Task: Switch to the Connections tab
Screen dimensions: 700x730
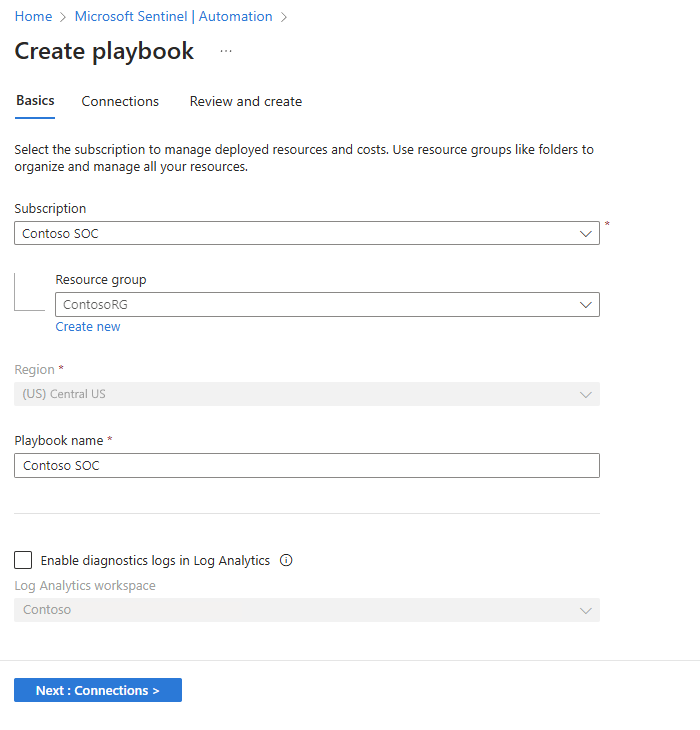Action: click(120, 101)
